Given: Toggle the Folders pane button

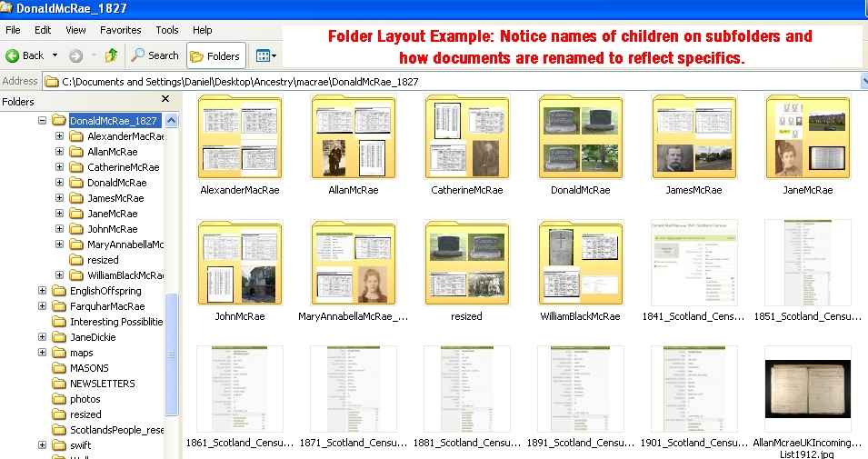Looking at the screenshot, I should click(x=216, y=55).
